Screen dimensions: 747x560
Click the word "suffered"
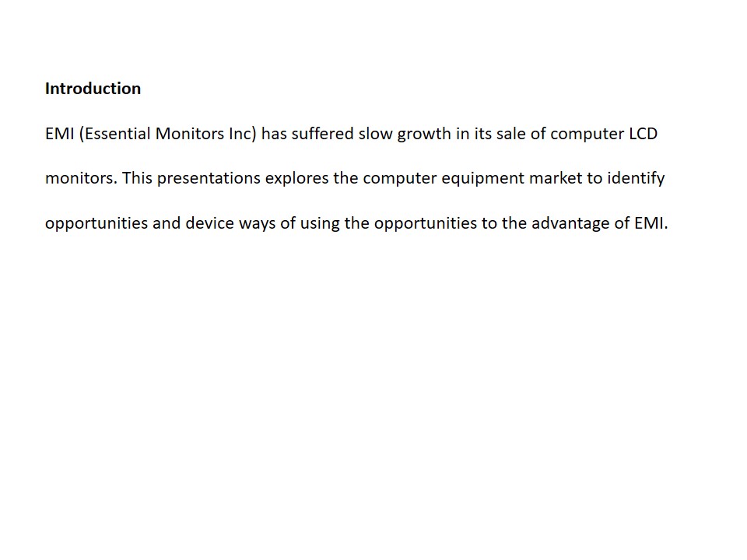[322, 134]
